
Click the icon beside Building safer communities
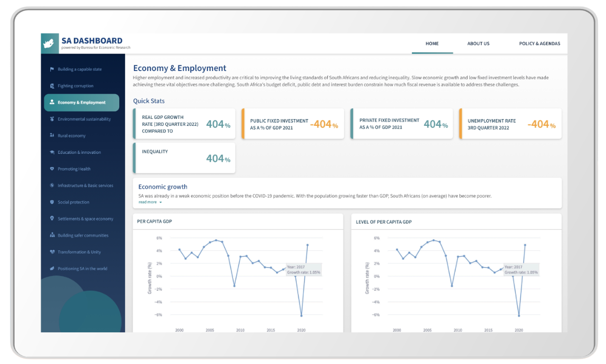click(x=52, y=235)
